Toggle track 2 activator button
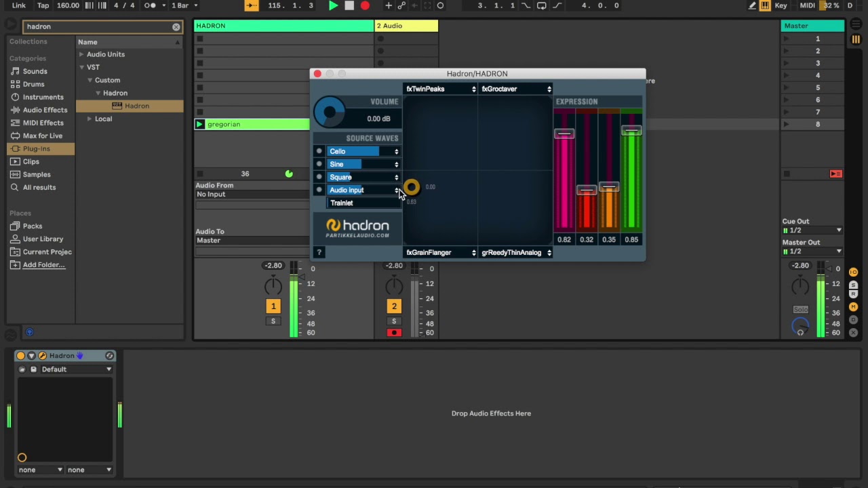The image size is (868, 488). (394, 306)
